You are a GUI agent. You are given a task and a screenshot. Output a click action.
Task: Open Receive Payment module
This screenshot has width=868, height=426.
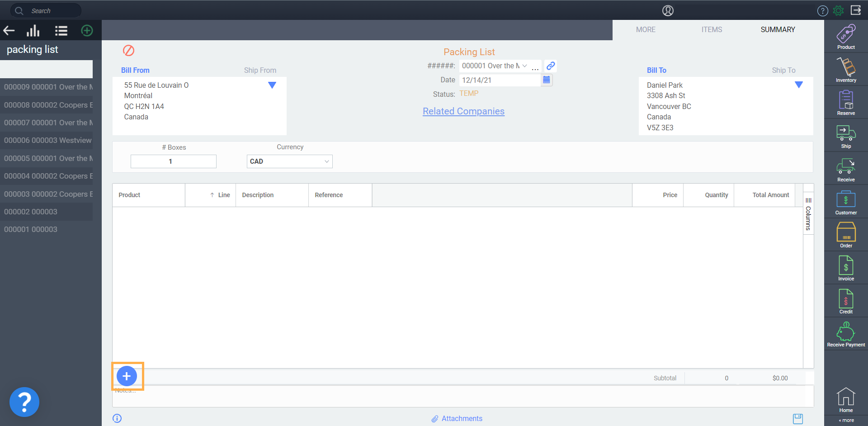(x=846, y=335)
